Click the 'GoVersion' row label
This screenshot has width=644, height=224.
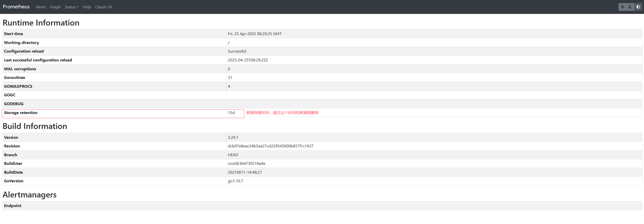pos(14,181)
